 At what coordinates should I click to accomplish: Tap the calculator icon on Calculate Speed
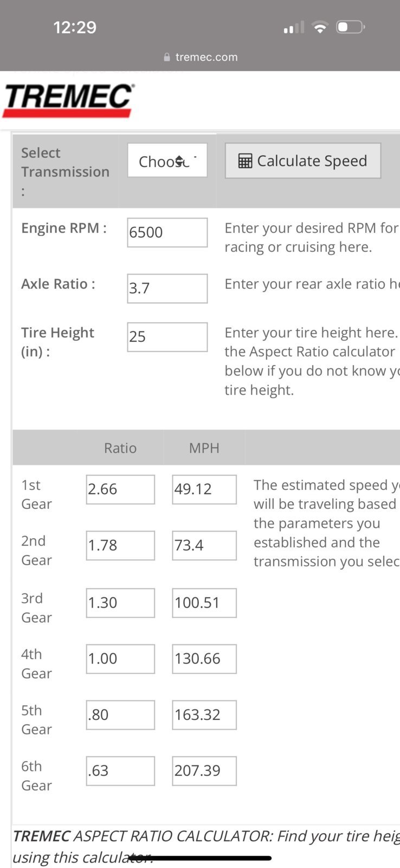pyautogui.click(x=245, y=161)
